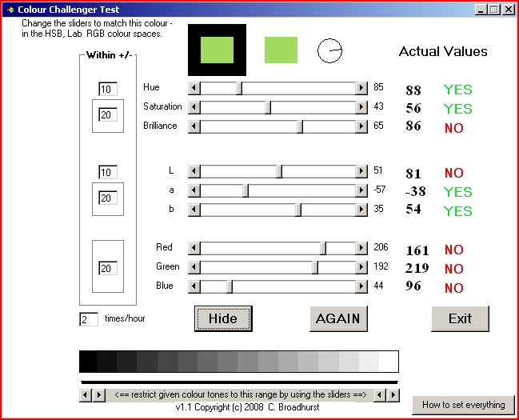
Task: Click the Exit button
Action: pyautogui.click(x=460, y=318)
